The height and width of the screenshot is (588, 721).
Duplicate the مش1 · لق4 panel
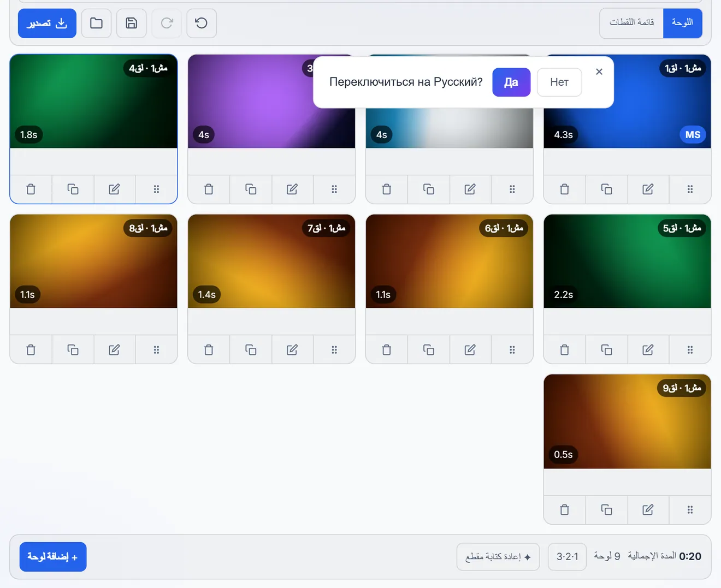coord(73,189)
